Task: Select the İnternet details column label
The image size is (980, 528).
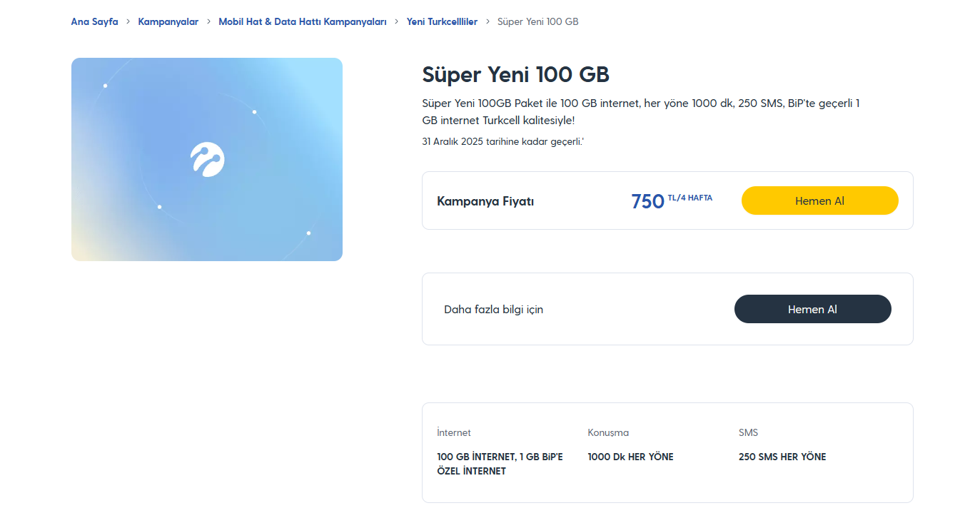Action: [x=454, y=432]
